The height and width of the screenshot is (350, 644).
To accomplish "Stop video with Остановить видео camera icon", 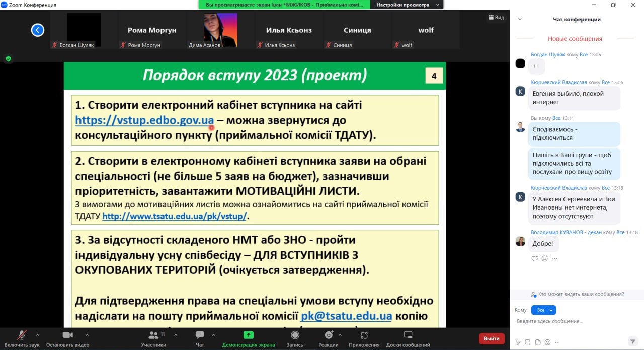I will [x=67, y=335].
